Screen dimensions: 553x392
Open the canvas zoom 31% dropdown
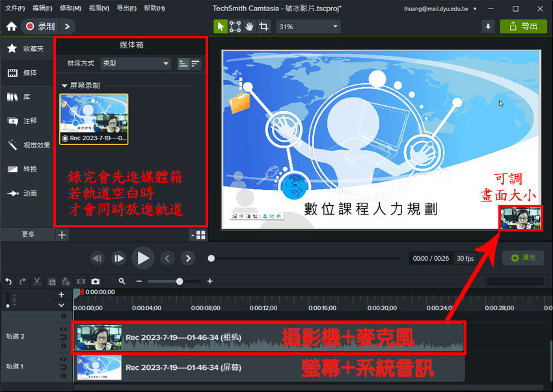tap(308, 27)
